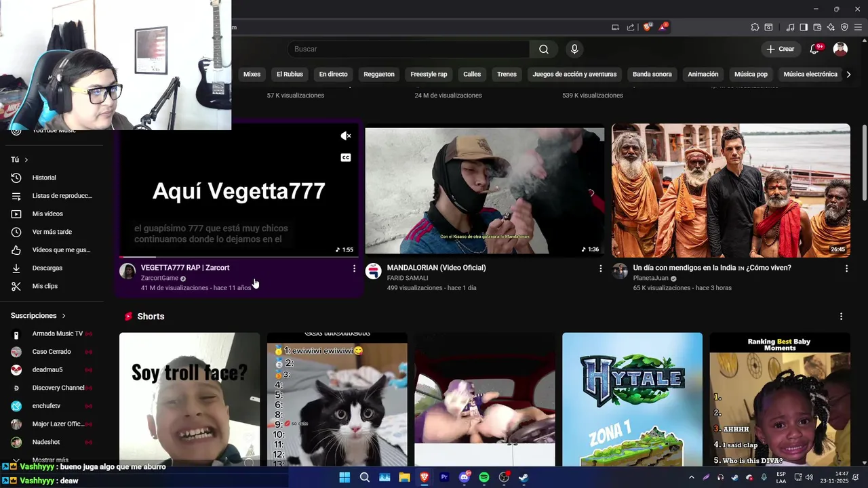Open VEGETTA777 RAP | Zarcort title
Viewport: 868px width, 488px height.
tap(185, 268)
